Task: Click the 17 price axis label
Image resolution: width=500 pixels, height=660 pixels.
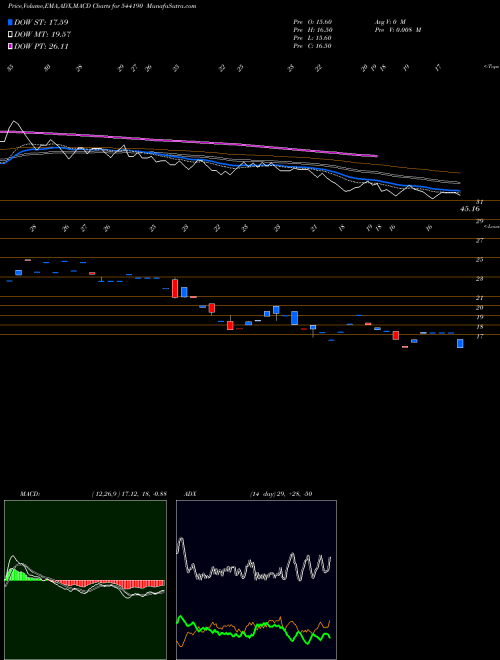Action: click(x=479, y=336)
